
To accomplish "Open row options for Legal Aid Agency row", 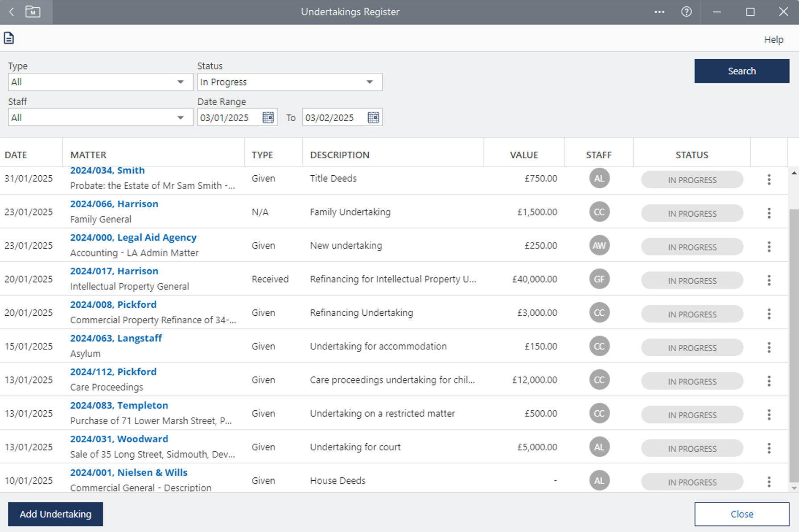I will pyautogui.click(x=769, y=247).
